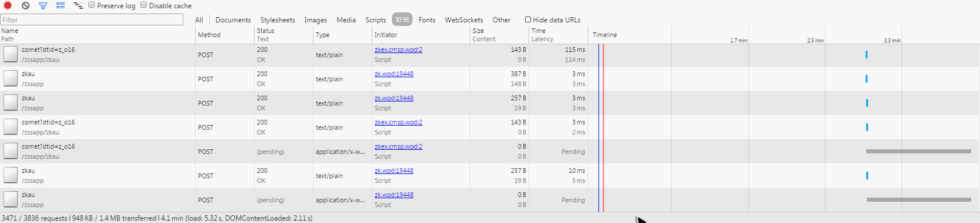Click file icon of comet request with 115 ms
This screenshot has height=223, width=980.
point(11,54)
